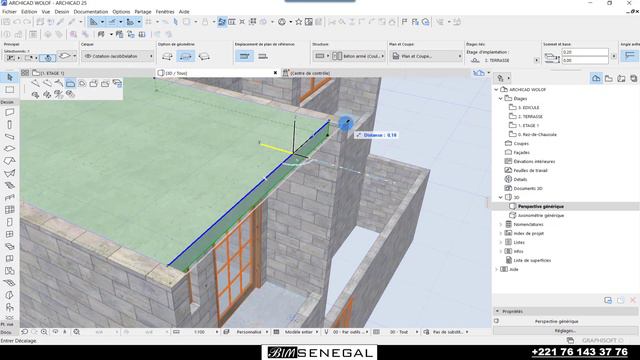The width and height of the screenshot is (640, 360).
Task: Select the Marquee tool in toolbox
Action: 10,89
